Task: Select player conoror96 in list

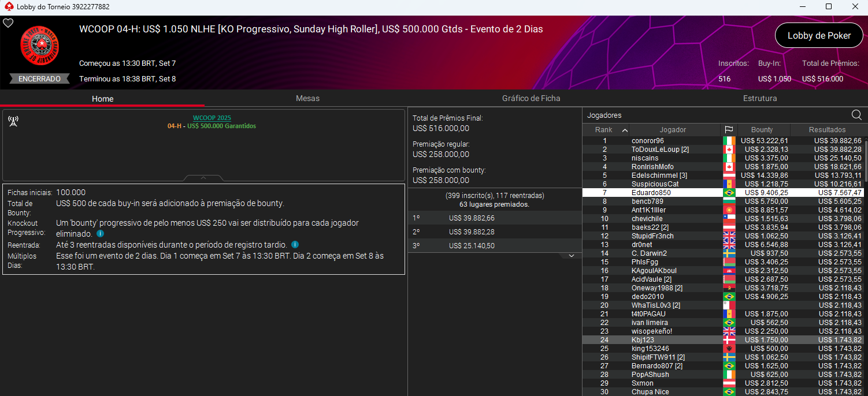Action: [x=722, y=141]
